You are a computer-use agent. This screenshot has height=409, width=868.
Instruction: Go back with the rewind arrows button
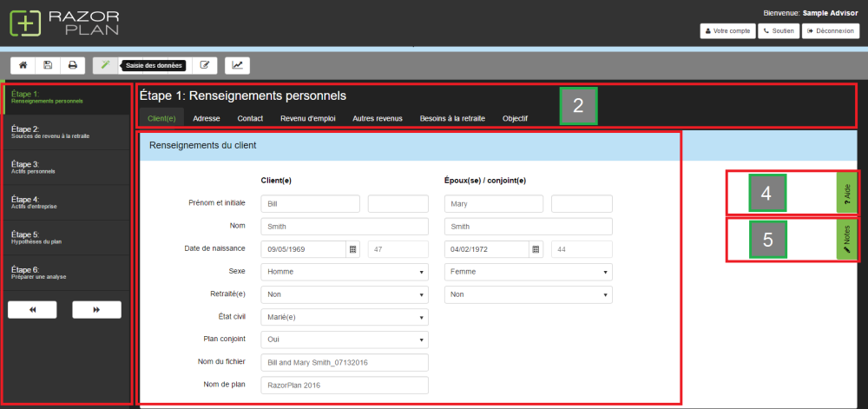(x=33, y=310)
